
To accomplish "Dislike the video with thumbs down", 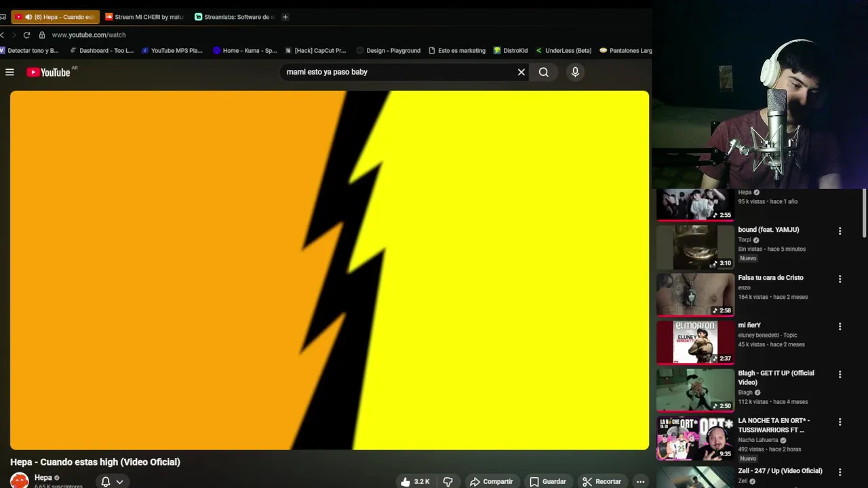I will point(448,481).
